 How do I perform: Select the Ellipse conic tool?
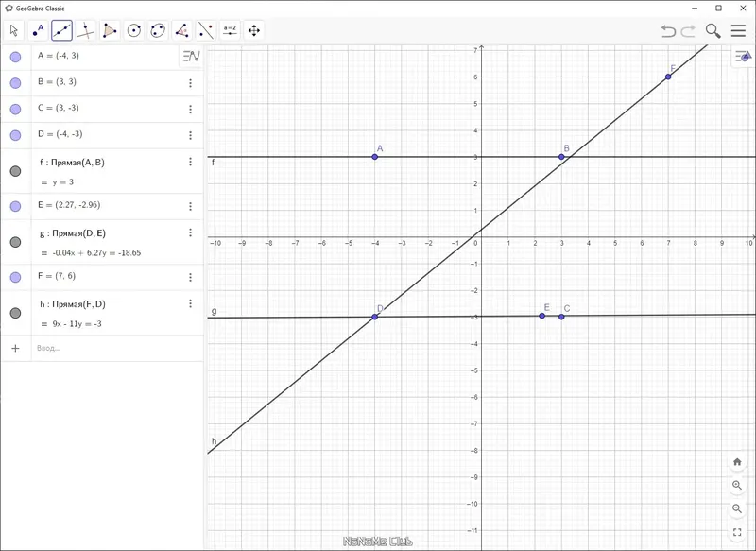click(x=158, y=30)
